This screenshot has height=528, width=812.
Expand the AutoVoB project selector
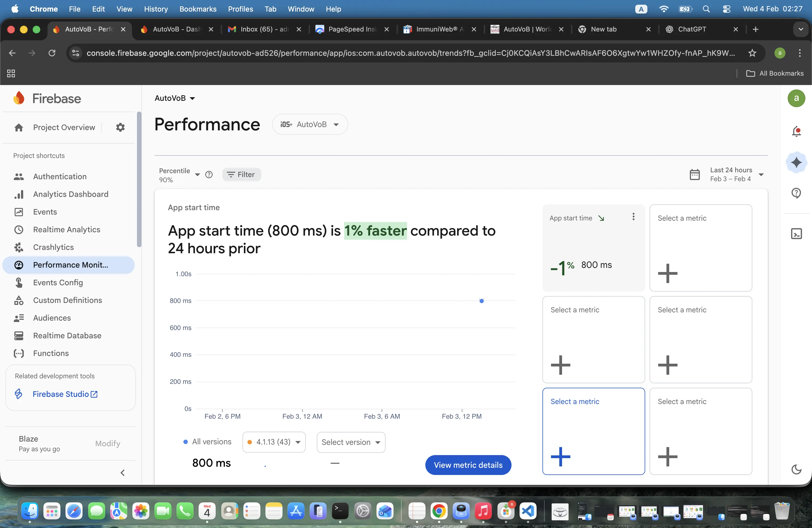[175, 98]
